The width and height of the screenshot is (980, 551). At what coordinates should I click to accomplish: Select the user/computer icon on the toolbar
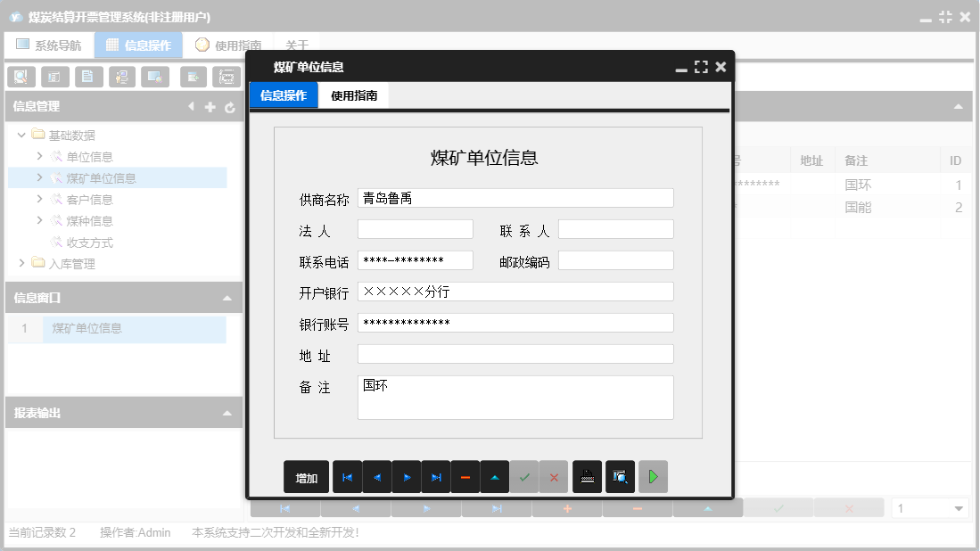(x=122, y=77)
